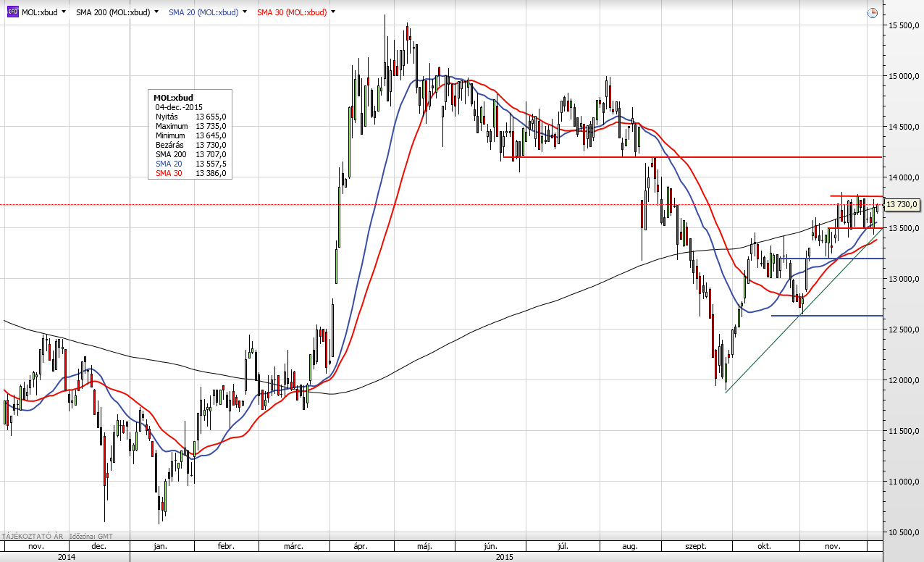Click the 'Nyitás 13 655,0' row in data box
Viewport: 924px width, 562px height.
click(x=190, y=117)
